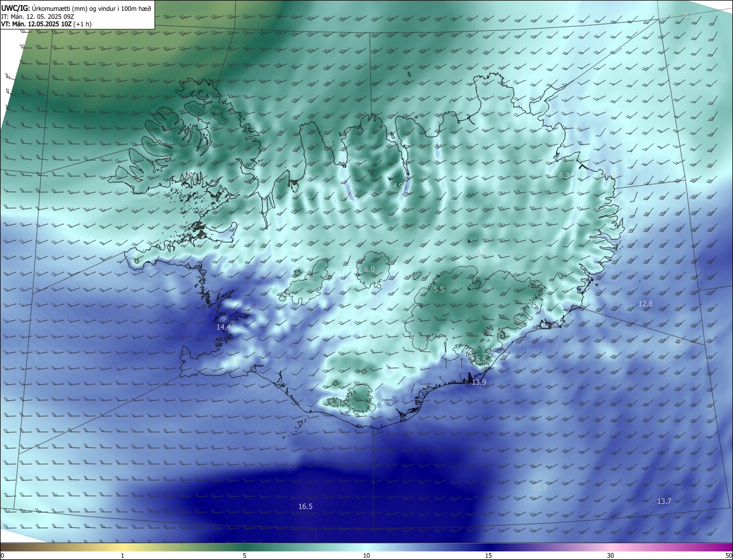733x560 pixels.
Task: Click the 5.5 value on northwest Vatnajökull
Action: (x=439, y=290)
